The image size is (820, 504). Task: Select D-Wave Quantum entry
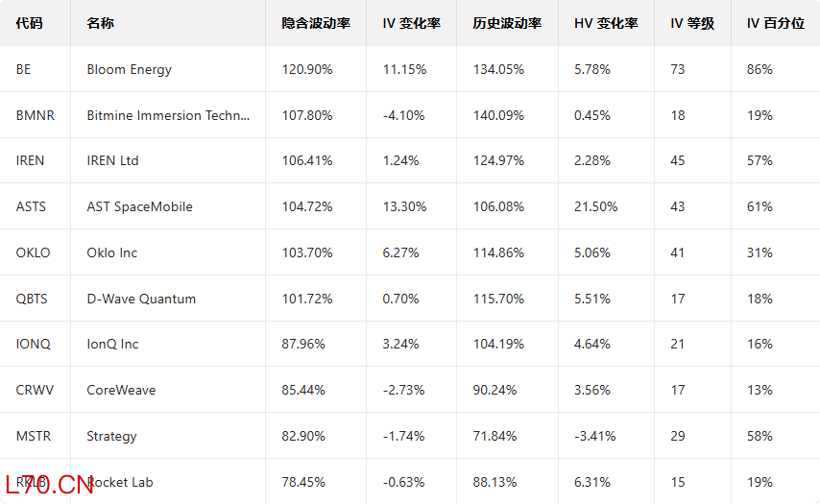[141, 300]
